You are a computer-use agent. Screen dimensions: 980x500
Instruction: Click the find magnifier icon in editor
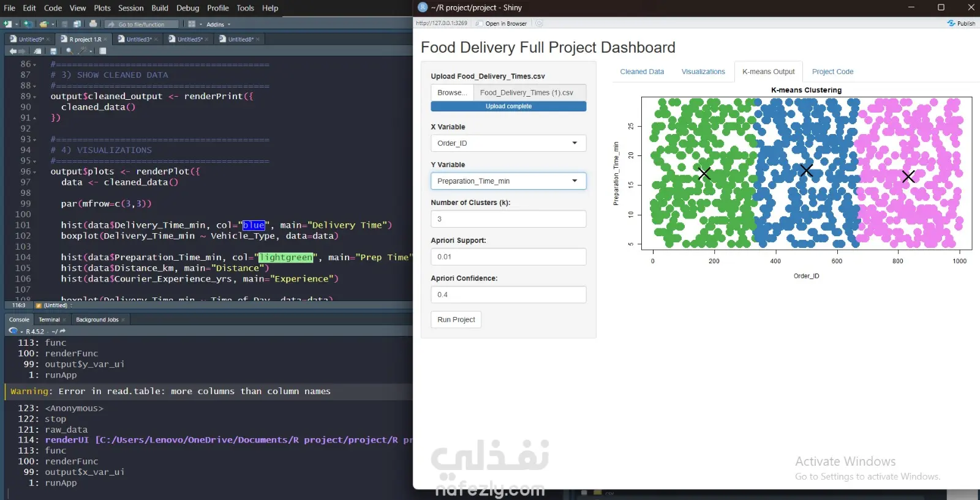69,51
